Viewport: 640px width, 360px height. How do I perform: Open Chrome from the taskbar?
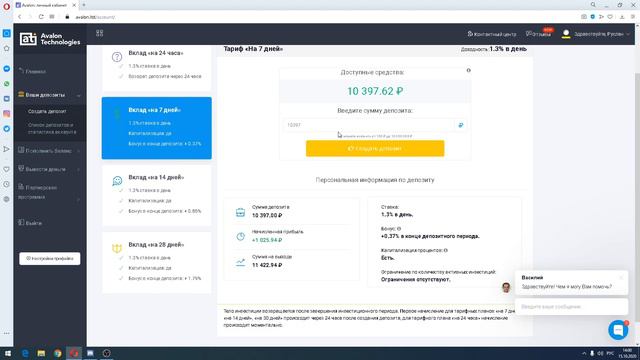click(58, 353)
